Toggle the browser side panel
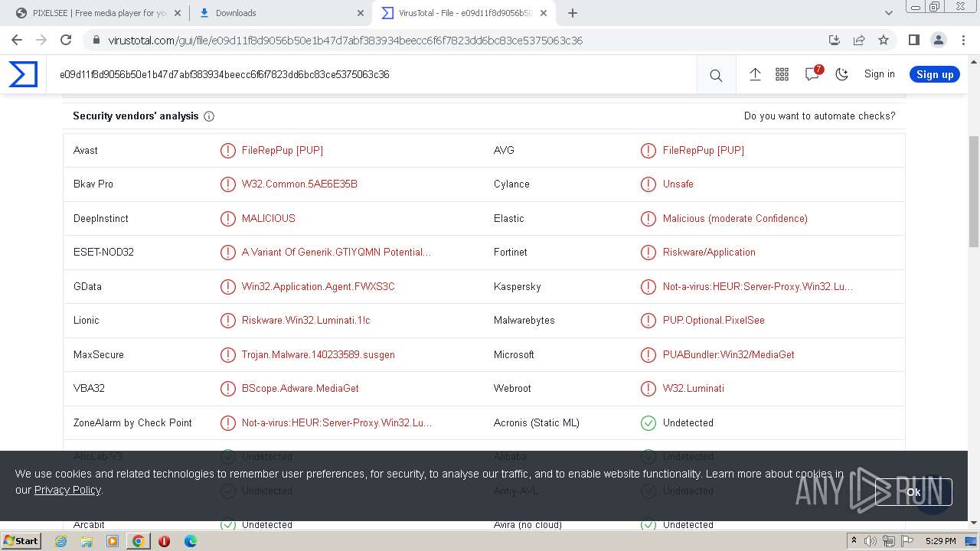 (914, 40)
